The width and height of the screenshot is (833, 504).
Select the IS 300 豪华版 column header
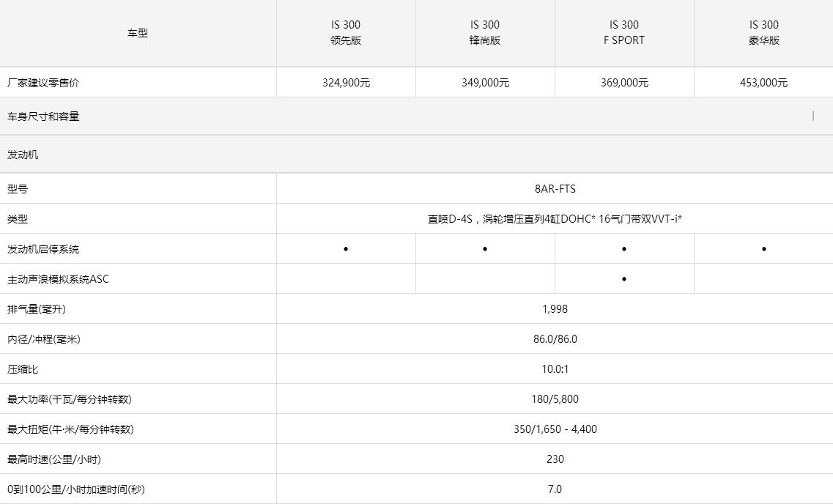click(x=764, y=32)
